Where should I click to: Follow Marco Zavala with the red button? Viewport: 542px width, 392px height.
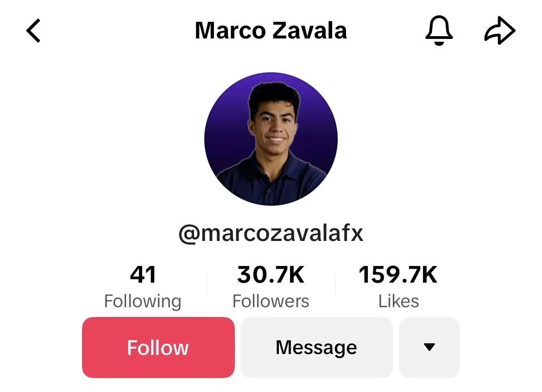click(158, 348)
